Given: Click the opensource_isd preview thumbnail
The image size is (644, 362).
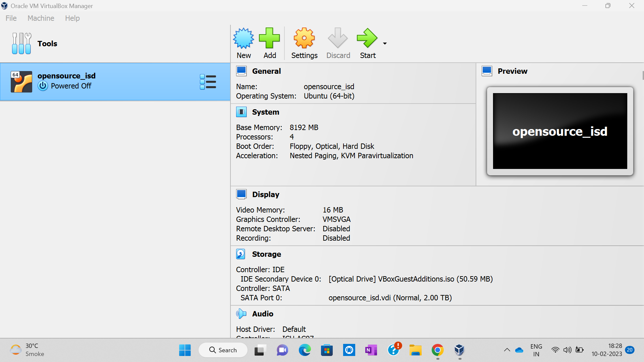Looking at the screenshot, I should click(x=560, y=131).
